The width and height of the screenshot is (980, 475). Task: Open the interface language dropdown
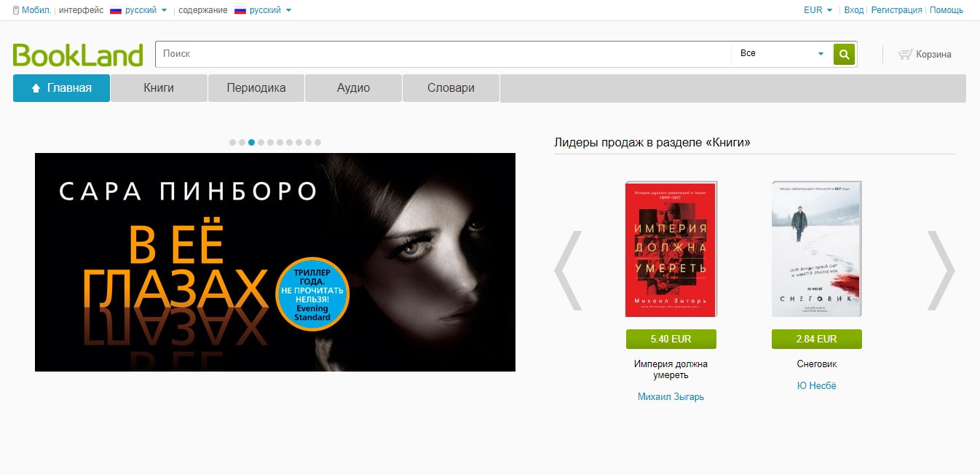[x=140, y=10]
